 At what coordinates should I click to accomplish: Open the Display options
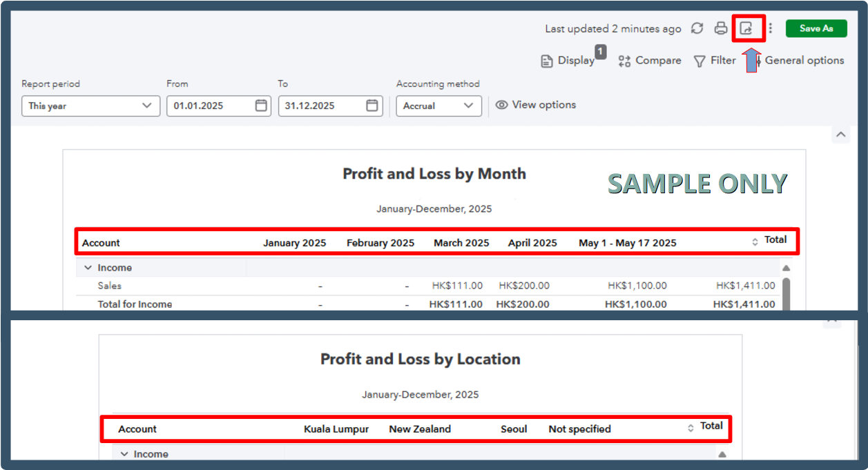point(568,61)
